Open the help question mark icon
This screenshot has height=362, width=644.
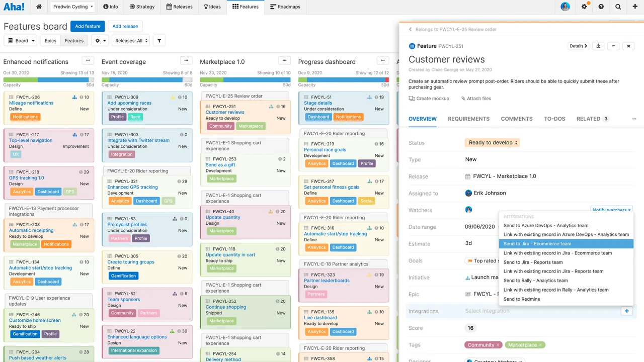point(601,7)
